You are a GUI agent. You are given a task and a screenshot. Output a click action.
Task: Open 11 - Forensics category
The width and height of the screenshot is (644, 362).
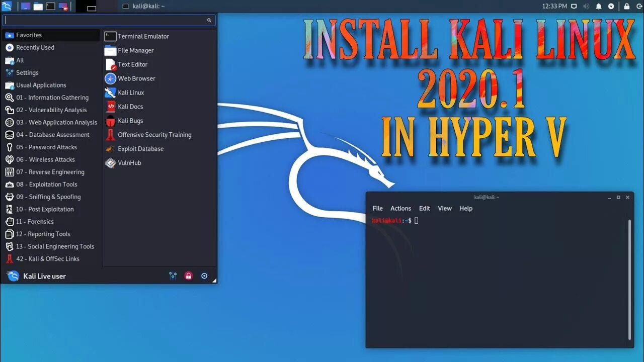pos(51,222)
